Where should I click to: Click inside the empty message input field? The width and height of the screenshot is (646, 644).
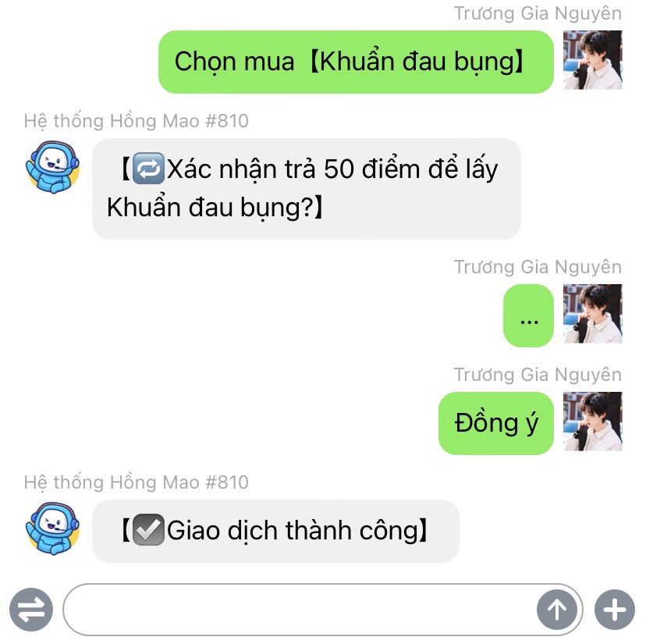point(300,610)
